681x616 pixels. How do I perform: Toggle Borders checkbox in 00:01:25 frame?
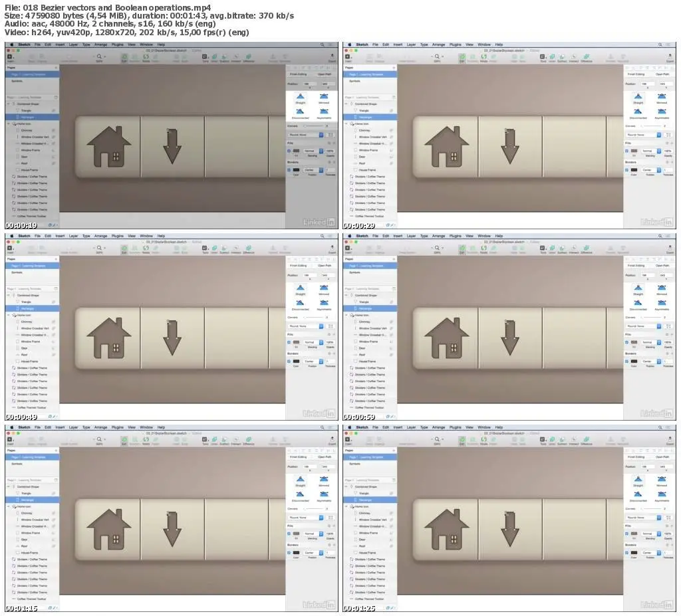(x=626, y=553)
